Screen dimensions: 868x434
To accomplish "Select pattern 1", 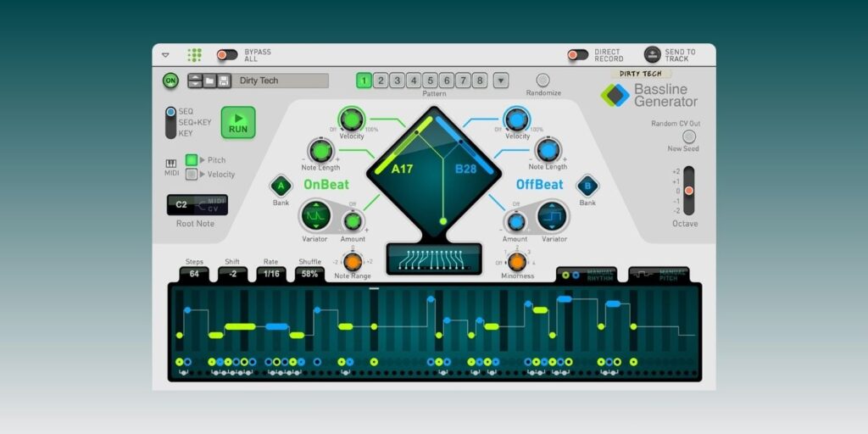I will coord(364,81).
